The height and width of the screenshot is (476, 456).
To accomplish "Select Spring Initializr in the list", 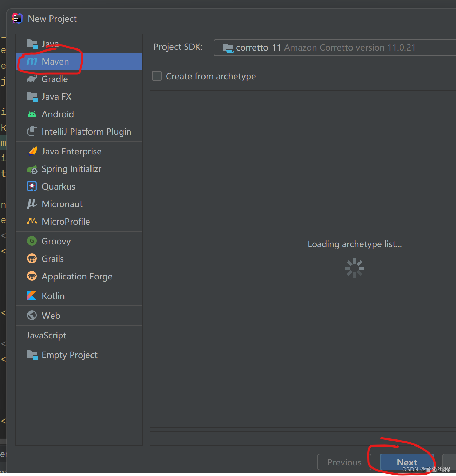I will (x=79, y=169).
